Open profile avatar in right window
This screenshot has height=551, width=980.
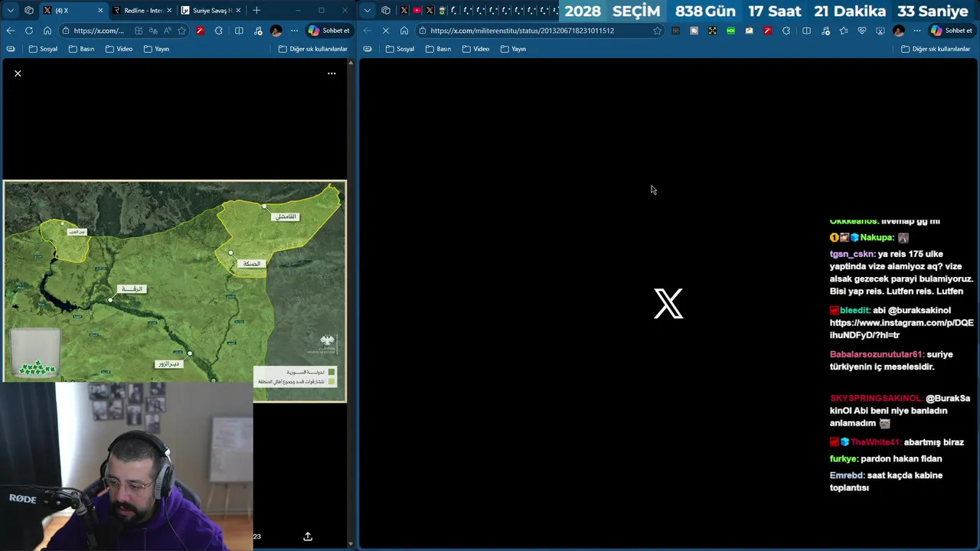point(899,31)
